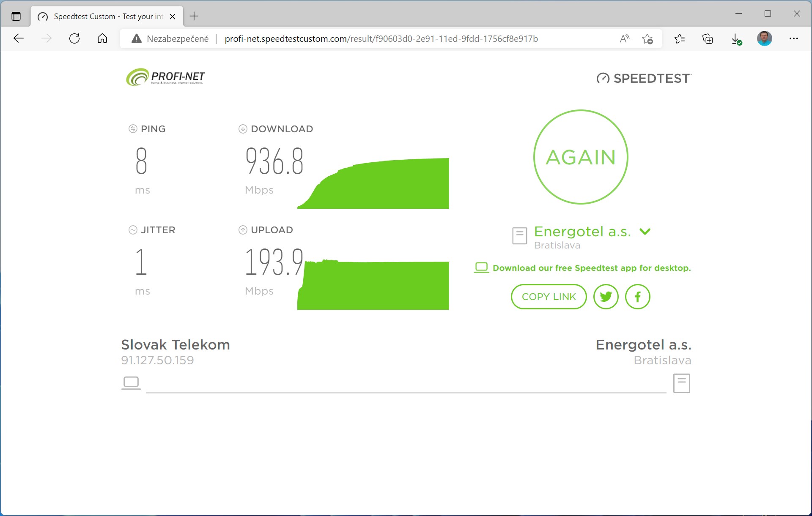
Task: Expand the Energotel a.s. server dropdown
Action: (x=645, y=231)
